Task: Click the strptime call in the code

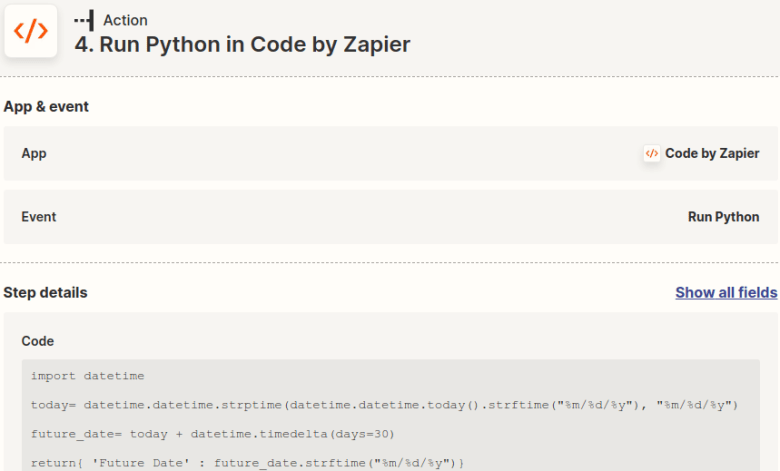Action: coord(254,405)
